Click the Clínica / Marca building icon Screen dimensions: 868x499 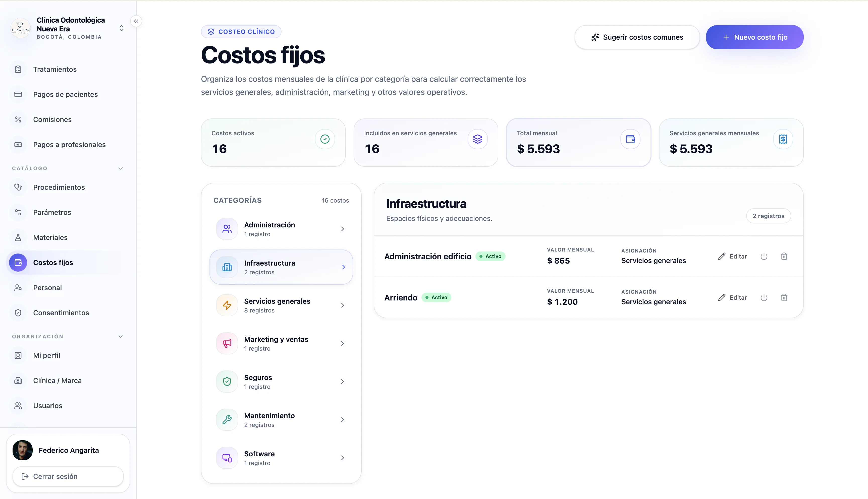18,381
